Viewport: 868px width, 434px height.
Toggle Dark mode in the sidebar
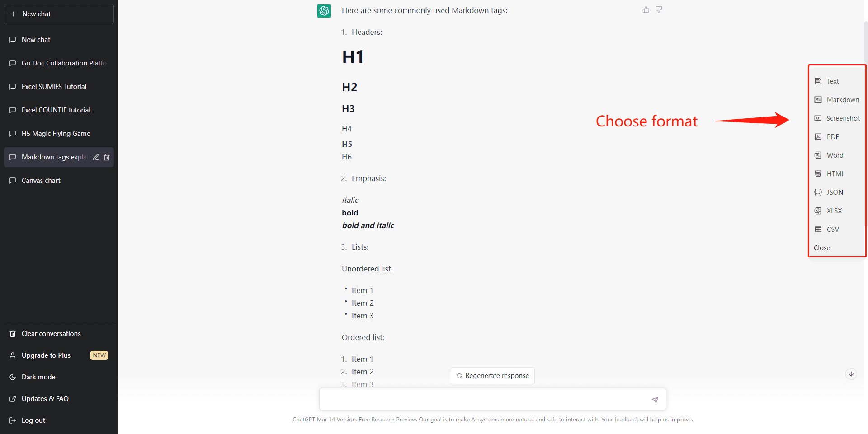click(38, 377)
